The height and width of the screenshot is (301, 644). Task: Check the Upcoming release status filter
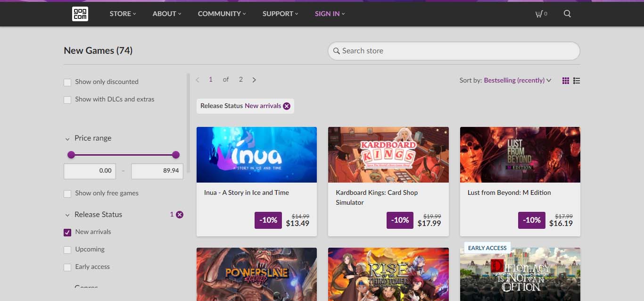(x=67, y=249)
